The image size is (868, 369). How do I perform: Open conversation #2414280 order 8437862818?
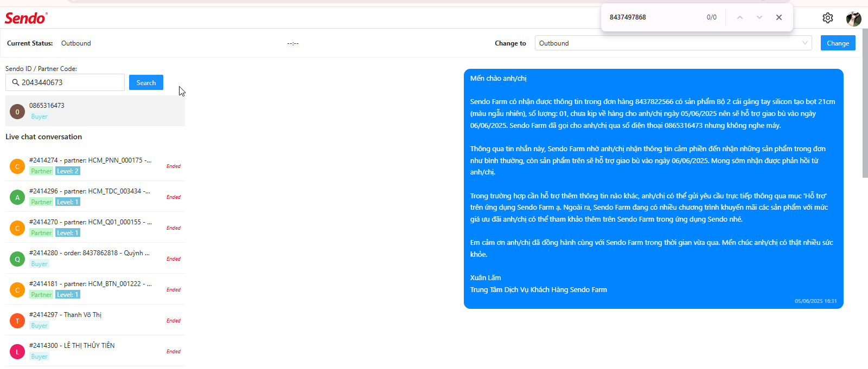[x=95, y=258]
